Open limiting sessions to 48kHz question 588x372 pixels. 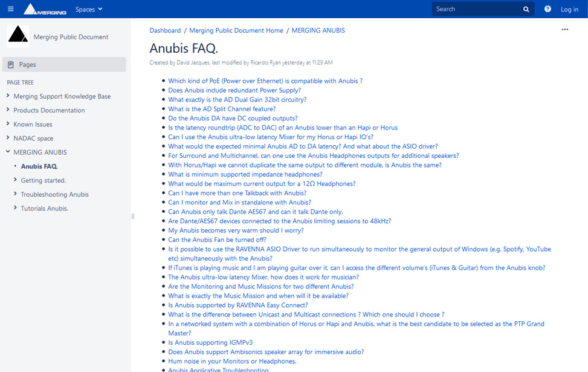pyautogui.click(x=280, y=221)
